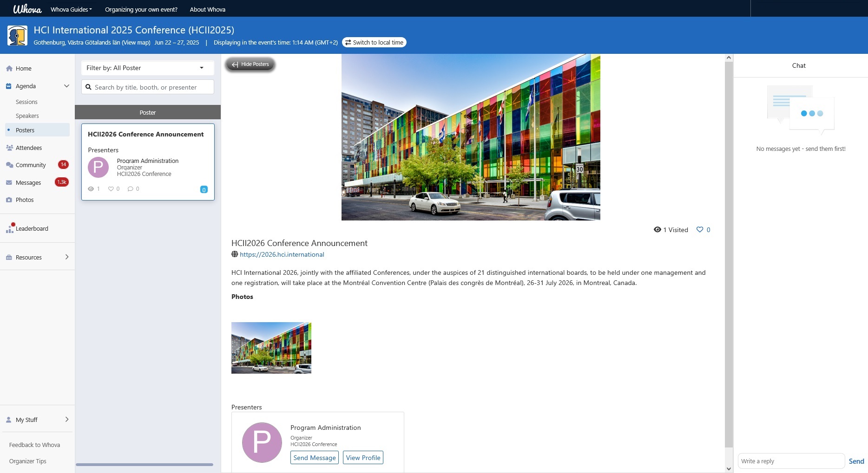Click the poster search input field
Screen dimensions: 868x473
pyautogui.click(x=148, y=87)
